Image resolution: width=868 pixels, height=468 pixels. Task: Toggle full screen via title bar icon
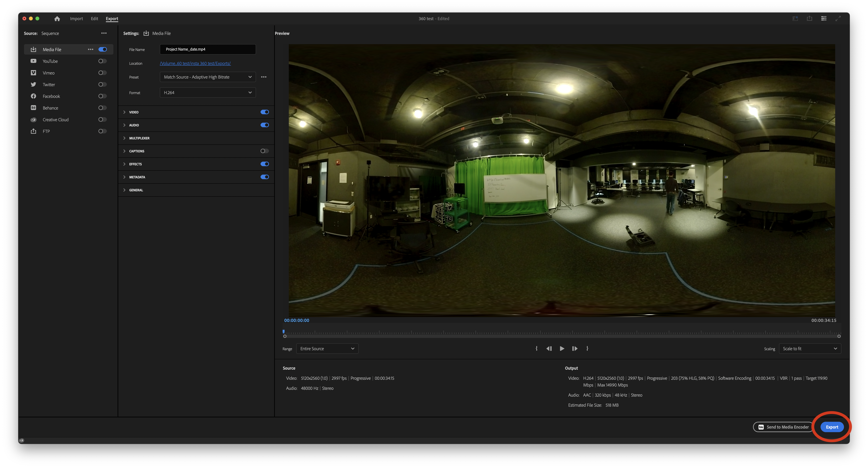[x=838, y=18]
